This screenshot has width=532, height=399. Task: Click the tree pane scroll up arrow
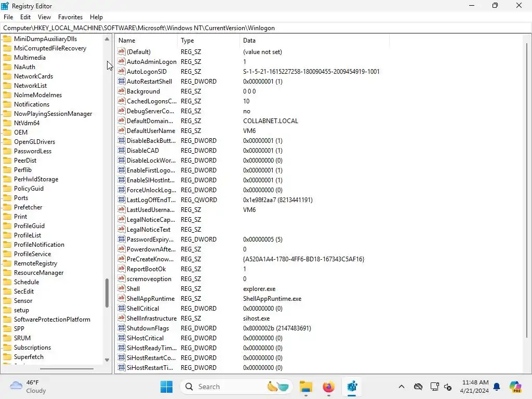click(x=107, y=39)
